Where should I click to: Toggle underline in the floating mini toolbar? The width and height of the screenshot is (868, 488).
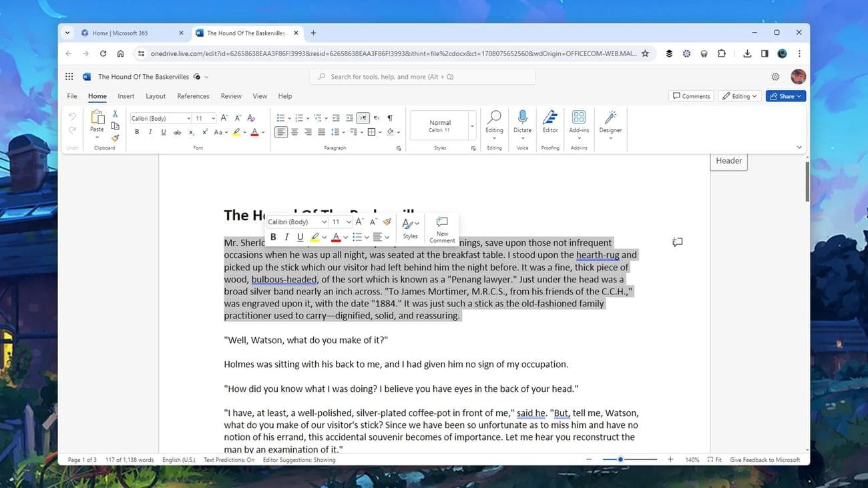[300, 236]
